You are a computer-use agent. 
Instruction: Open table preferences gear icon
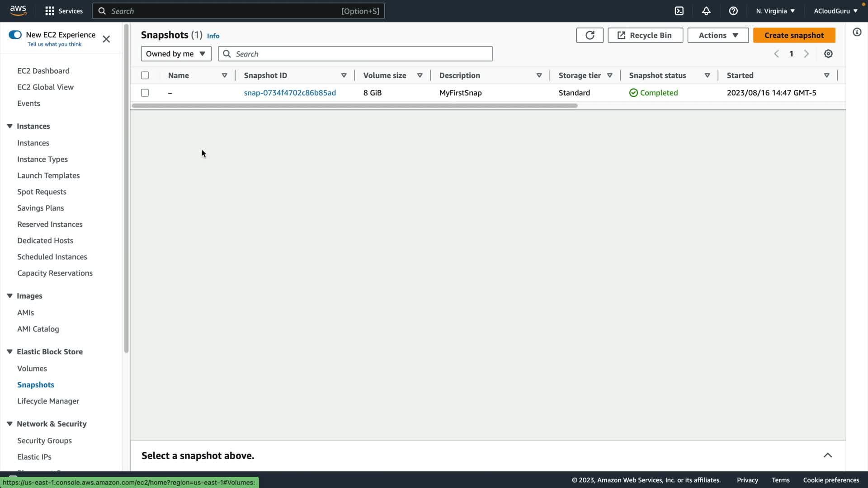tap(828, 54)
